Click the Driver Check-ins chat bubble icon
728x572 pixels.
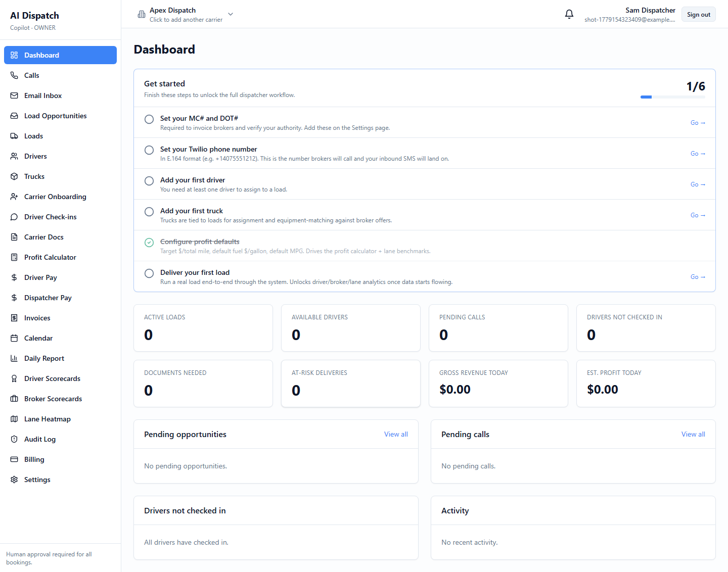[14, 217]
